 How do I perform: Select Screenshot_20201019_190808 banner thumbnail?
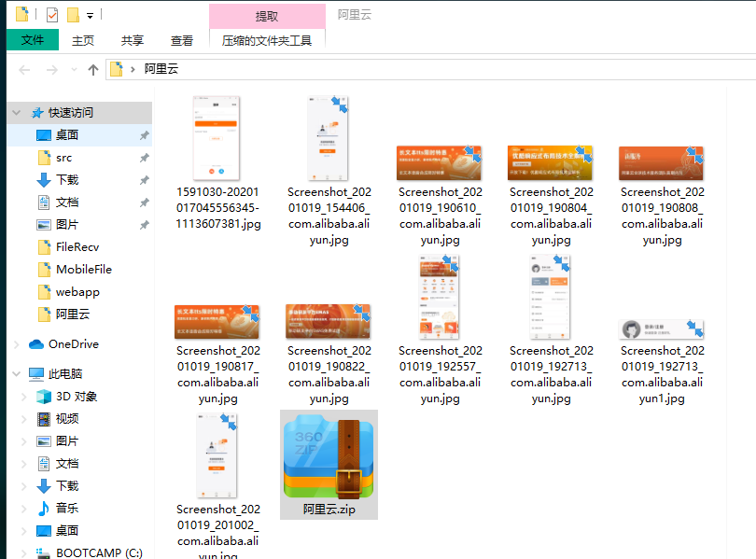[x=661, y=163]
